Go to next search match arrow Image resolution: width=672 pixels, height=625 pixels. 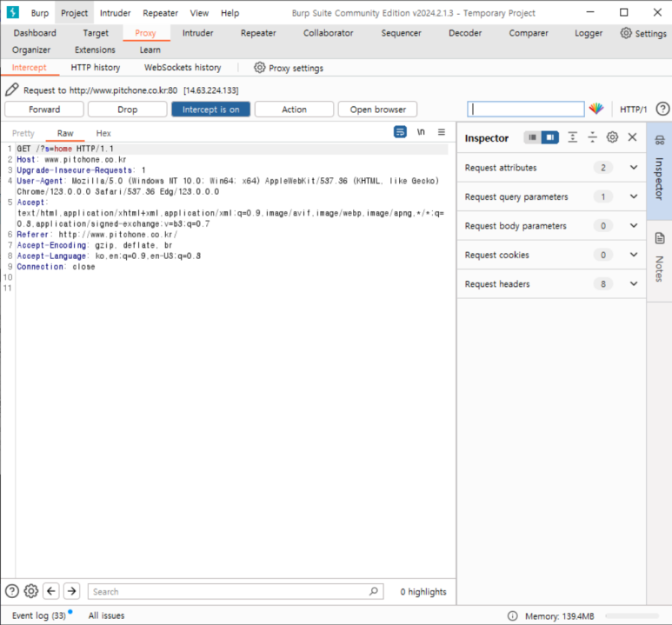[71, 591]
